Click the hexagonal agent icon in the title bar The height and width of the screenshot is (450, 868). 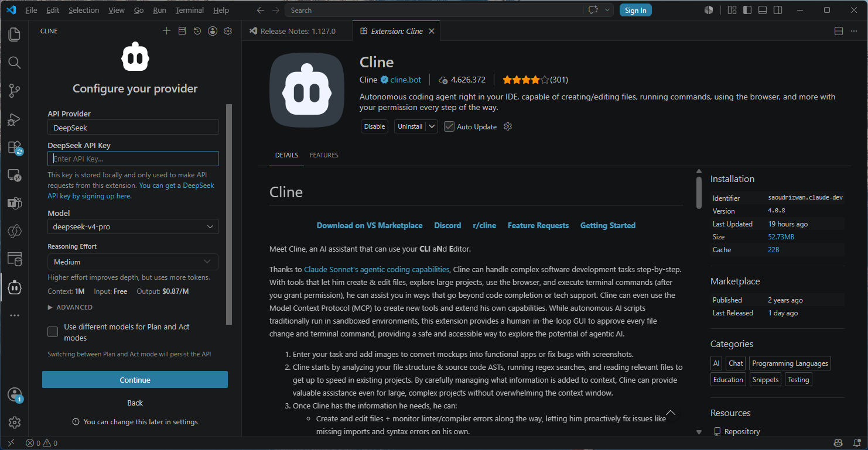(709, 10)
